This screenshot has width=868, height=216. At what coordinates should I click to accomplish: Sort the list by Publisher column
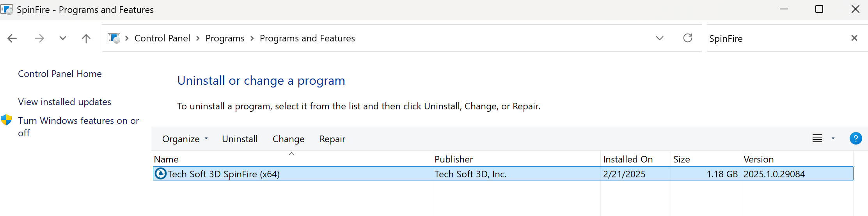pos(453,159)
